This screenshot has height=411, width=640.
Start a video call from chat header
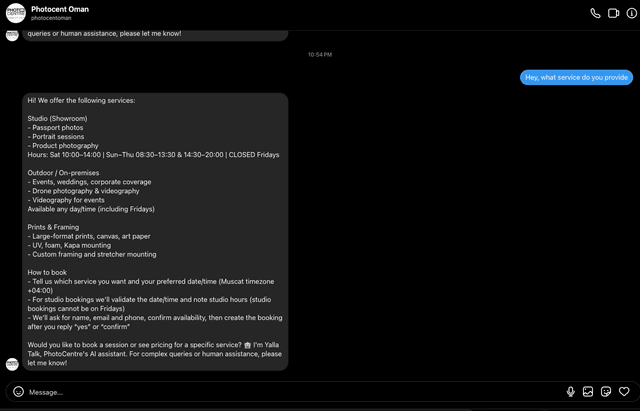[x=612, y=13]
